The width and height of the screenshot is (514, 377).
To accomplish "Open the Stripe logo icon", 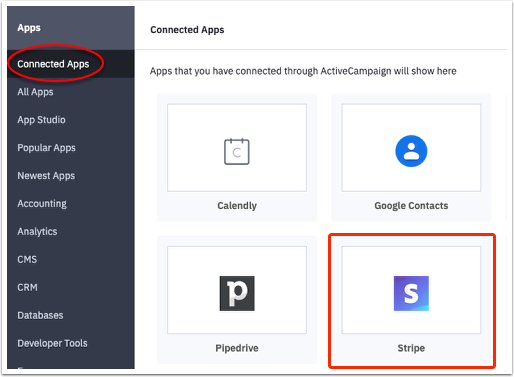I will pyautogui.click(x=411, y=293).
